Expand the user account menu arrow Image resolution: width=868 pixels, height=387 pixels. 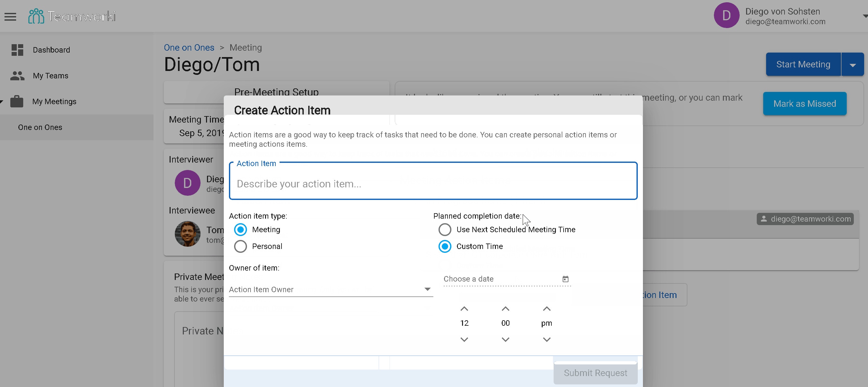point(864,16)
